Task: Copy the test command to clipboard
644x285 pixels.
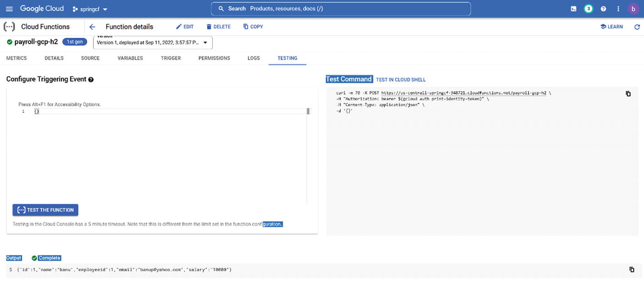Action: tap(628, 94)
